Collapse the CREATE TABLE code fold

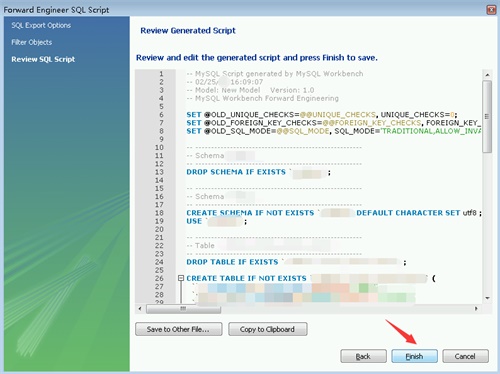pyautogui.click(x=181, y=278)
